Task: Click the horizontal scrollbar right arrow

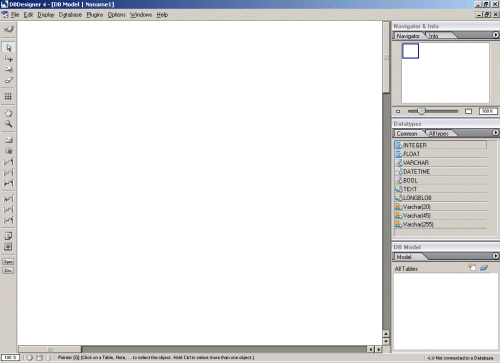Action: [x=379, y=349]
